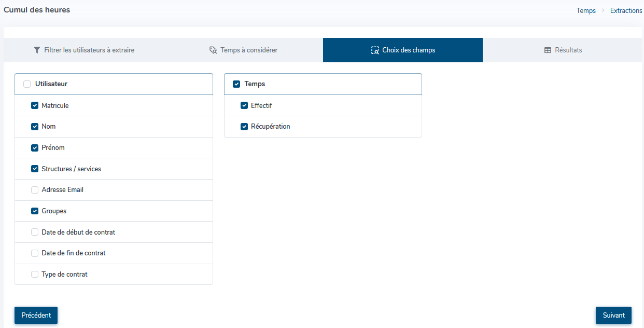Click the tag icon beside Temps à considérer

click(x=213, y=50)
